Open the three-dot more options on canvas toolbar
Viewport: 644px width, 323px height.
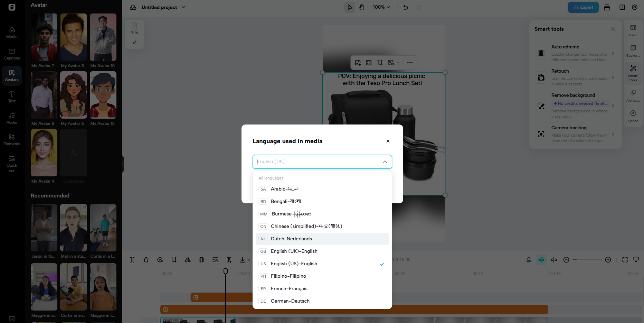tap(410, 63)
